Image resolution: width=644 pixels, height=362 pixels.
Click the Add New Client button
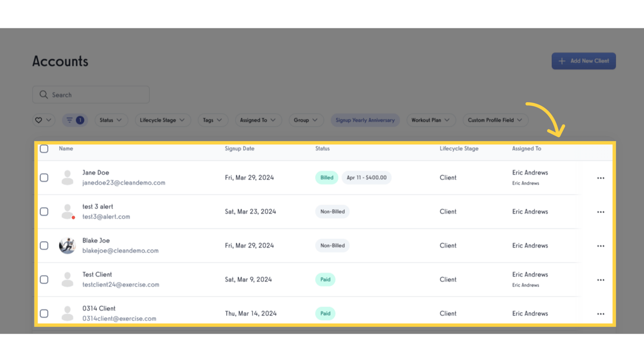click(584, 61)
